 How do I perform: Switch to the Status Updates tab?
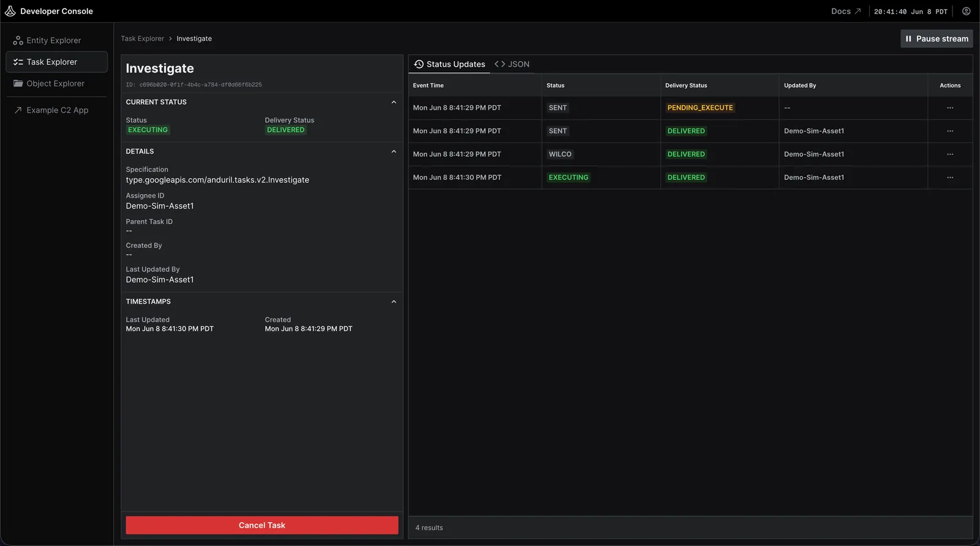coord(450,64)
